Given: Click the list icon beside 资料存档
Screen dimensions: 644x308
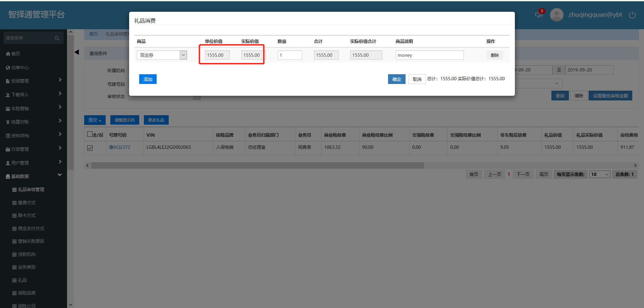Looking at the screenshot, I should pos(8,136).
